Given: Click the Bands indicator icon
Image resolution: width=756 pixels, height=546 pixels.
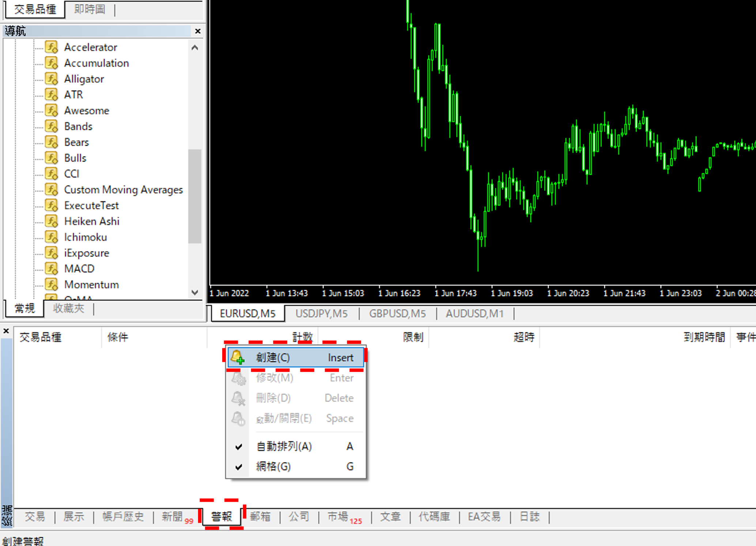Looking at the screenshot, I should (52, 126).
